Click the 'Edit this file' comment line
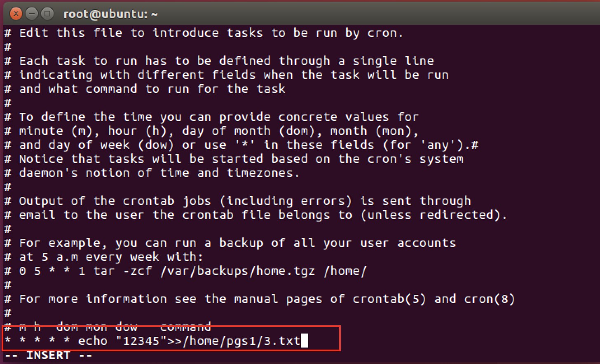 pyautogui.click(x=204, y=33)
